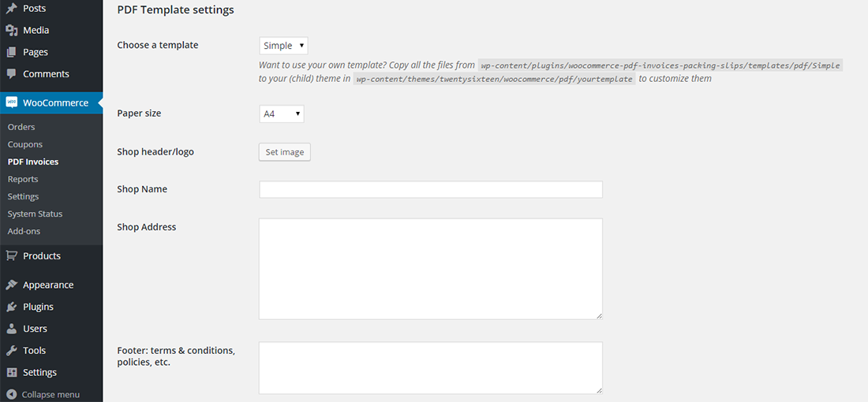The height and width of the screenshot is (402, 868).
Task: Open the System Status submenu item
Action: (35, 214)
